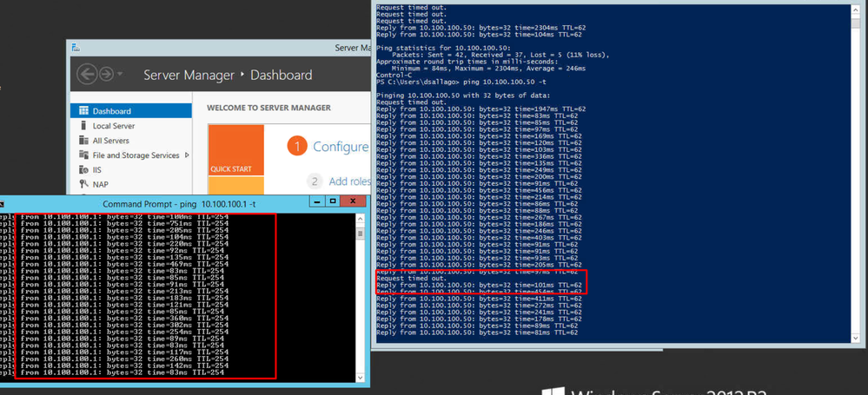Image resolution: width=868 pixels, height=395 pixels.
Task: Click the time=302ms reply line
Action: pyautogui.click(x=114, y=326)
